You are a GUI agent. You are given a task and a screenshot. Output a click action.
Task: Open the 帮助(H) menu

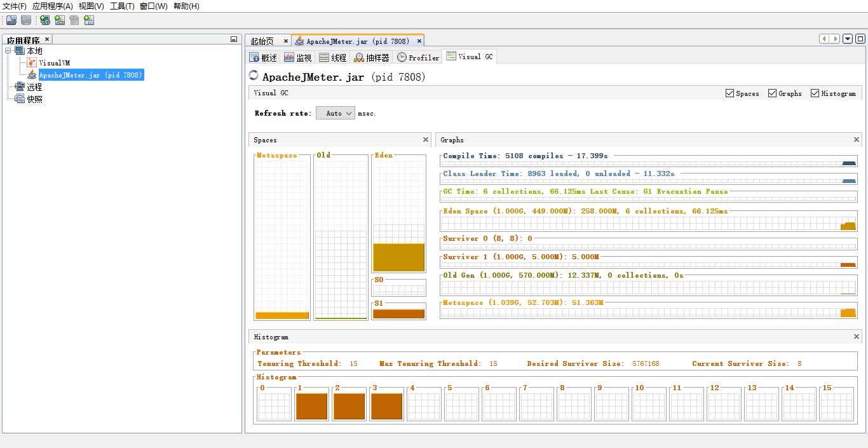[186, 6]
